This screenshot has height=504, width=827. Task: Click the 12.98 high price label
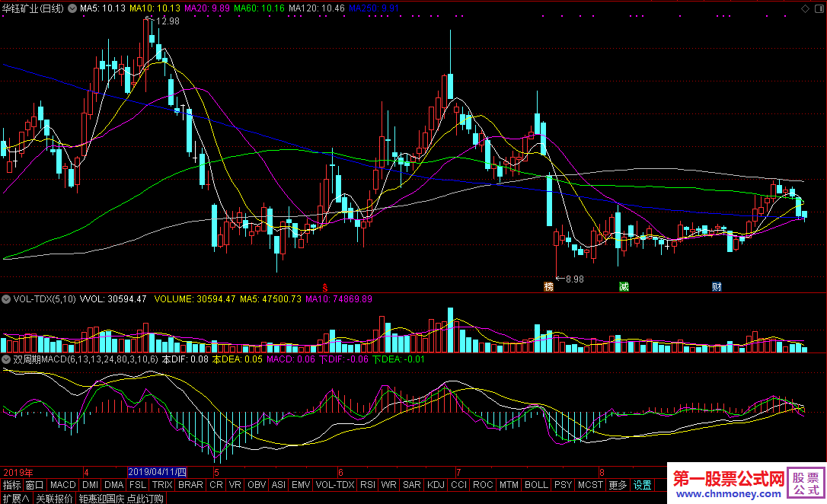coord(168,21)
